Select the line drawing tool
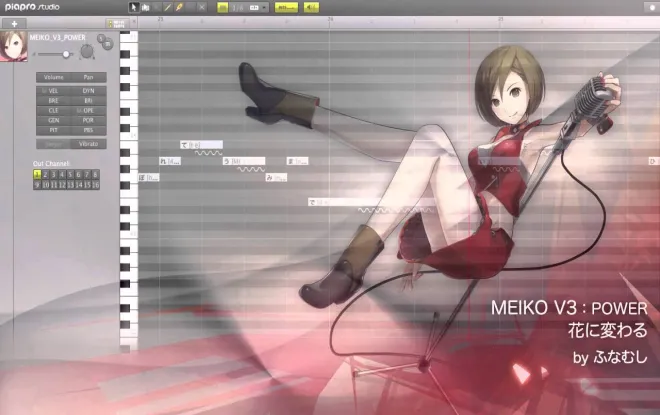 coord(168,8)
